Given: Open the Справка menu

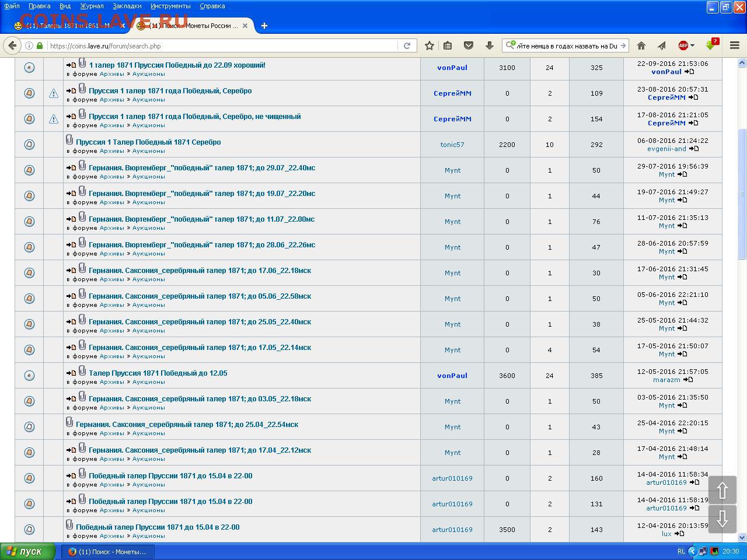Looking at the screenshot, I should coord(212,6).
